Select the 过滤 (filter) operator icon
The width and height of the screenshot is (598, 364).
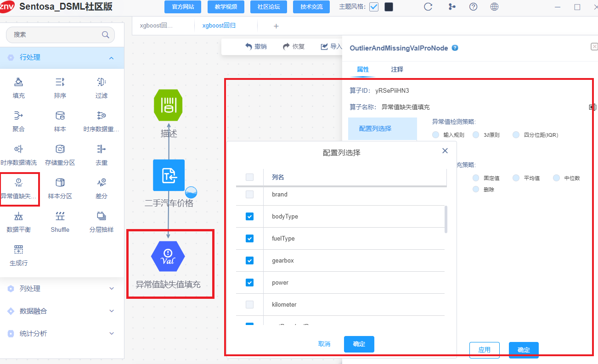click(x=102, y=82)
